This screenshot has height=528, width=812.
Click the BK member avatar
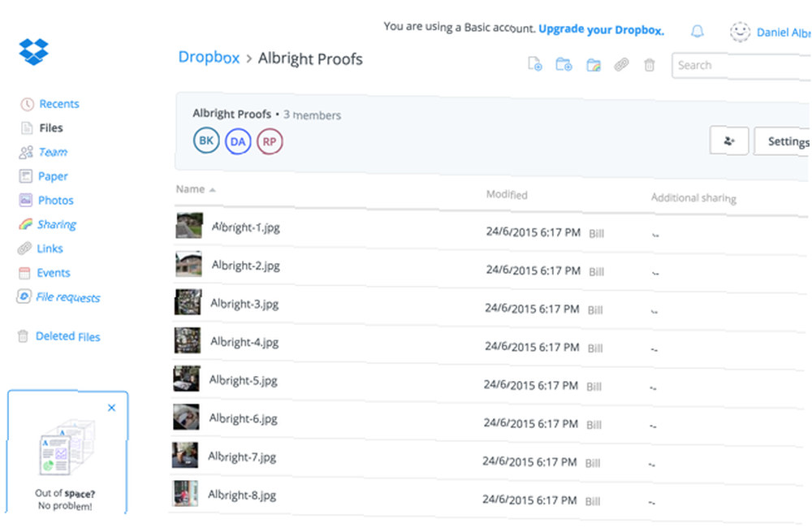[x=206, y=141]
